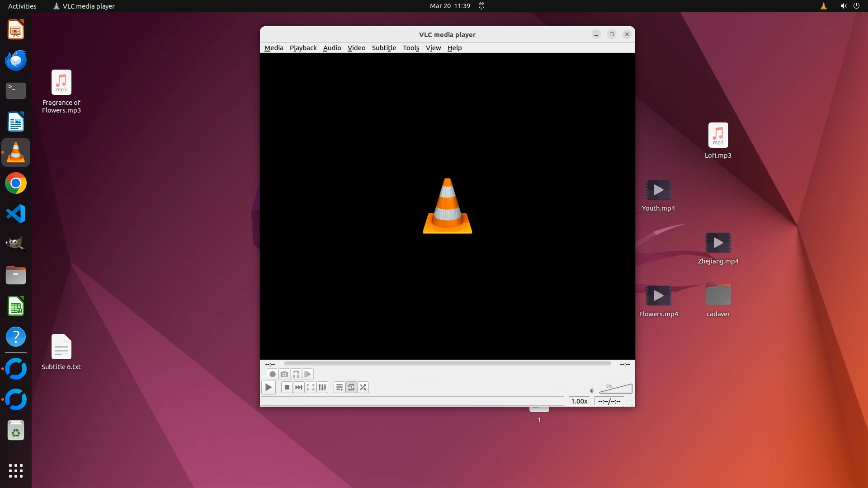
Task: Toggle the random shuffle button
Action: click(x=363, y=387)
